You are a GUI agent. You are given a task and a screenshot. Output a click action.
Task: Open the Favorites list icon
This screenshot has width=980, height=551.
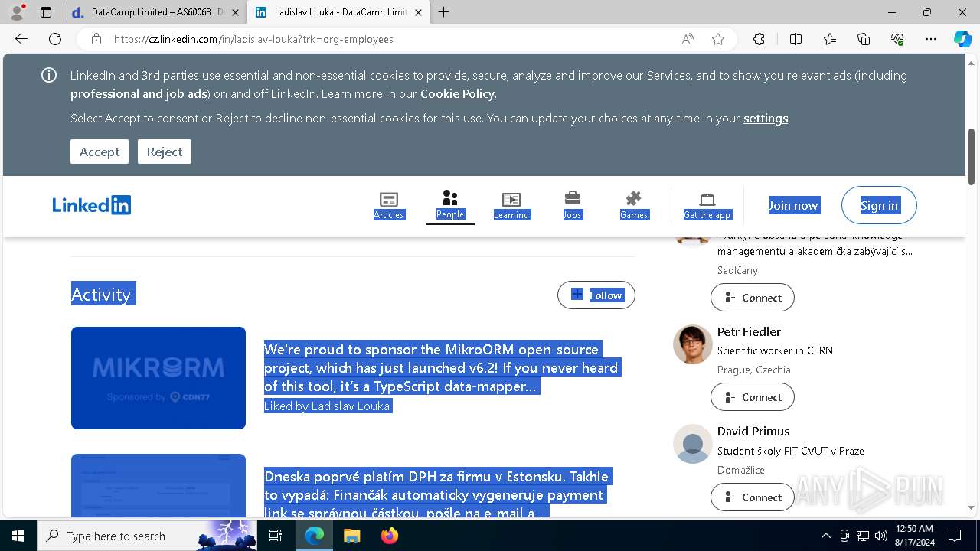[x=830, y=39]
